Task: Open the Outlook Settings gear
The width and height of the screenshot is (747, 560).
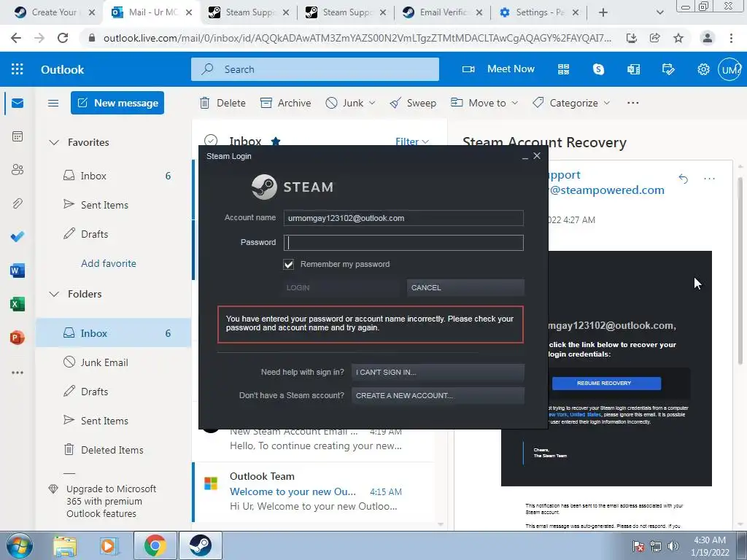Action: [703, 69]
